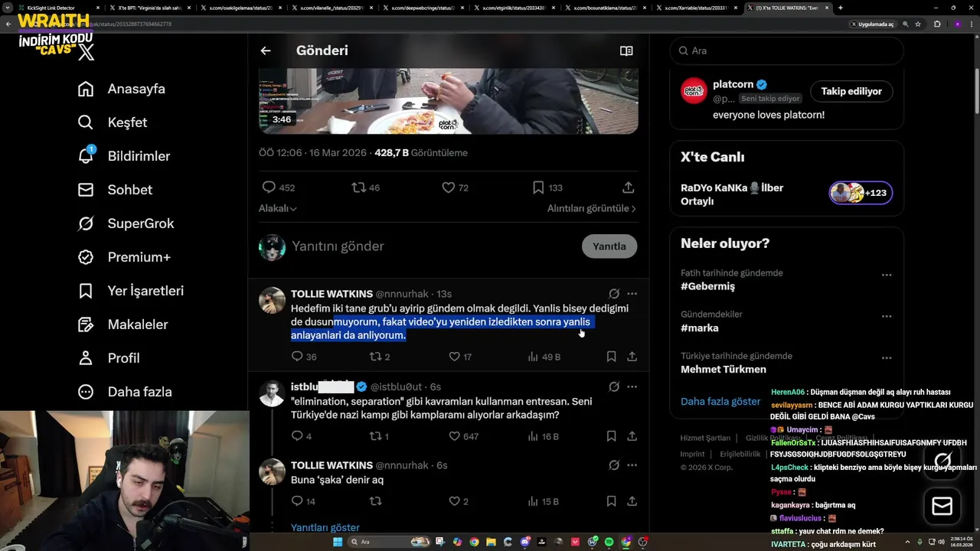Screen dimensions: 980x551
Task: Like 'Buna şaka denir aq' reply
Action: point(458,501)
